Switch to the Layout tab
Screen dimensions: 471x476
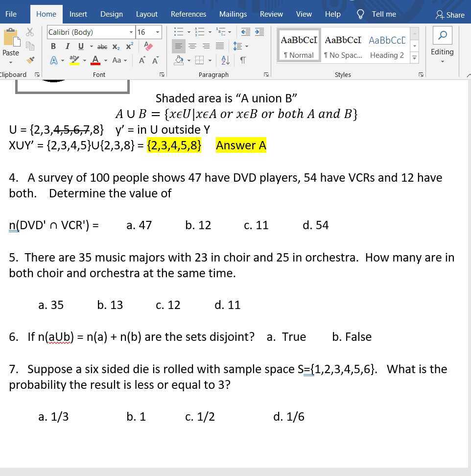coord(146,14)
